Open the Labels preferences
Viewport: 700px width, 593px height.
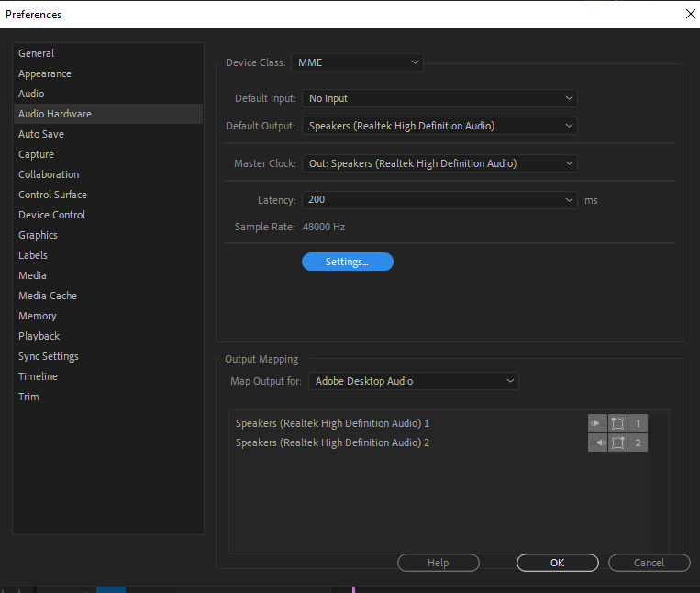click(108, 255)
